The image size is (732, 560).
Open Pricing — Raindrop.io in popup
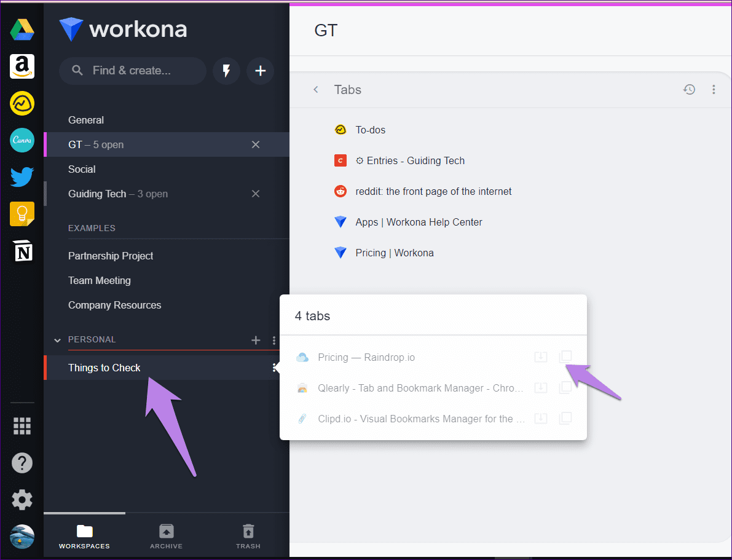tap(366, 358)
